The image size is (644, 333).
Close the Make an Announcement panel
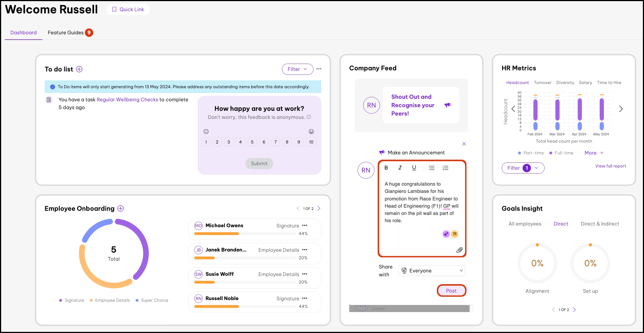click(x=464, y=144)
